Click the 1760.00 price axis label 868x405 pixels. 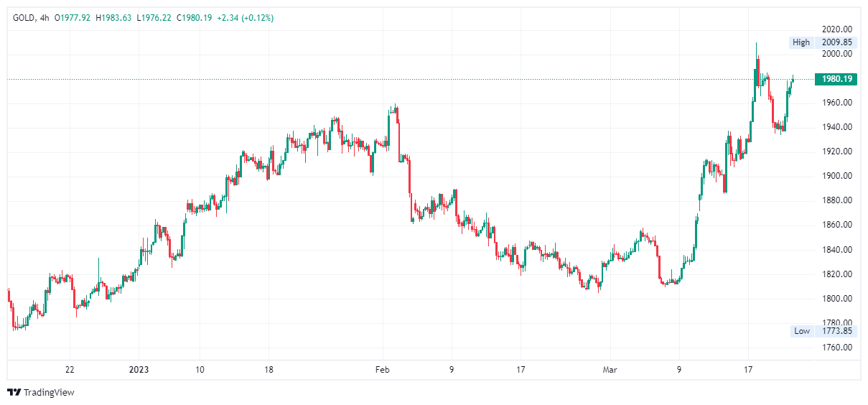click(x=837, y=348)
